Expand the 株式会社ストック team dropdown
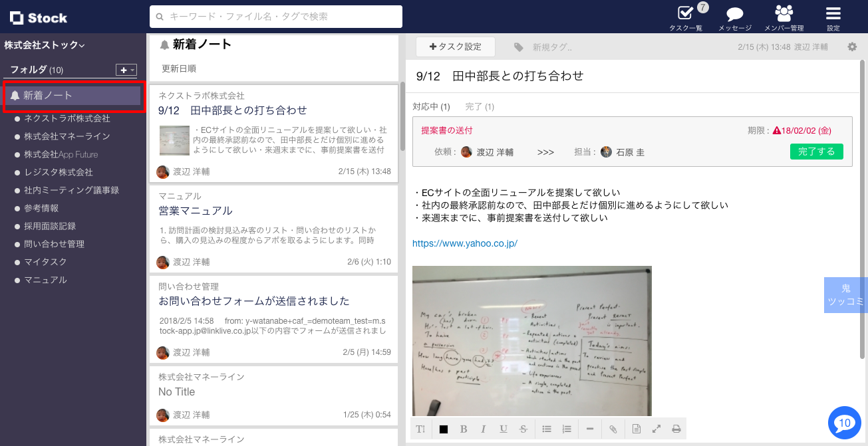The height and width of the screenshot is (446, 868). coord(45,45)
